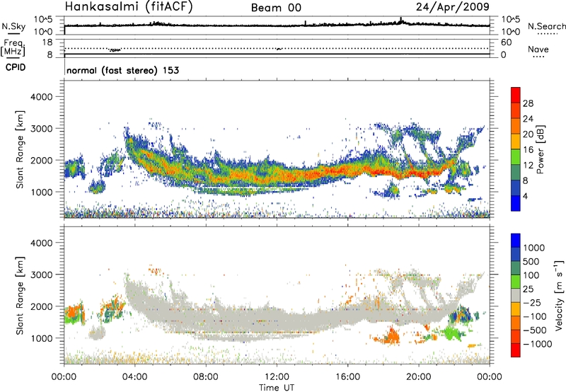Click the 'normal (fast stereo) 153' text

click(122, 70)
